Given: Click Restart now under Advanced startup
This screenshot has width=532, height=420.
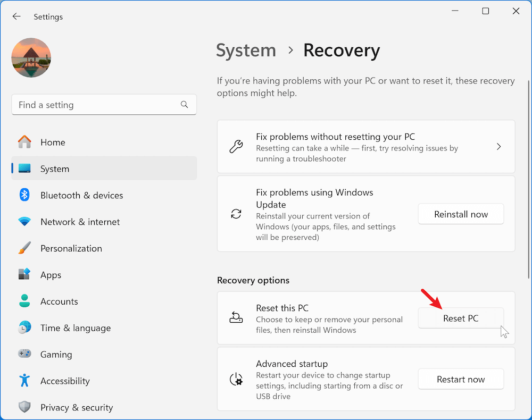Looking at the screenshot, I should 461,379.
